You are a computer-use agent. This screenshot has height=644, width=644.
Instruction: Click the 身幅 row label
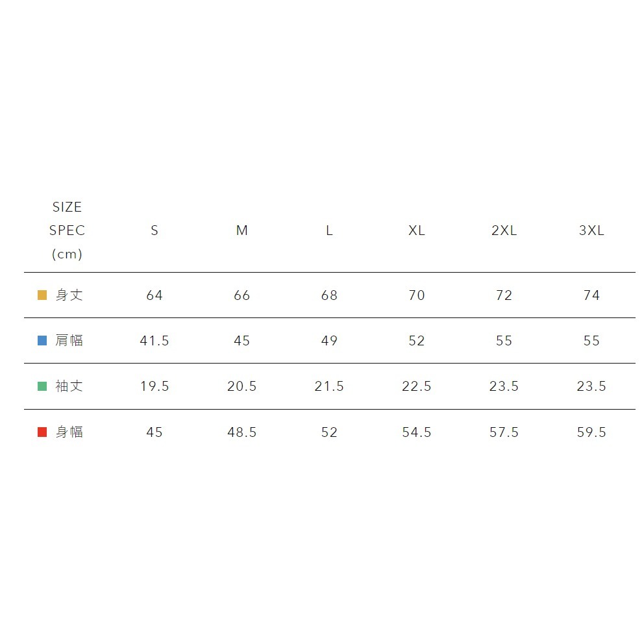tap(69, 432)
